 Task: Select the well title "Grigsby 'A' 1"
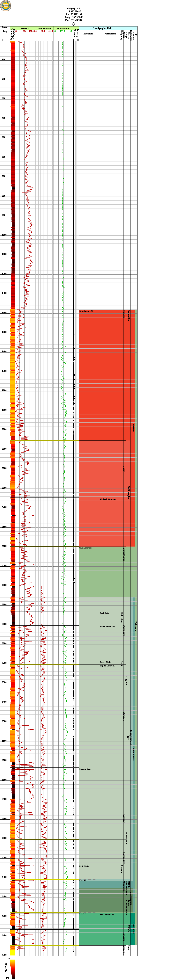[74, 8]
